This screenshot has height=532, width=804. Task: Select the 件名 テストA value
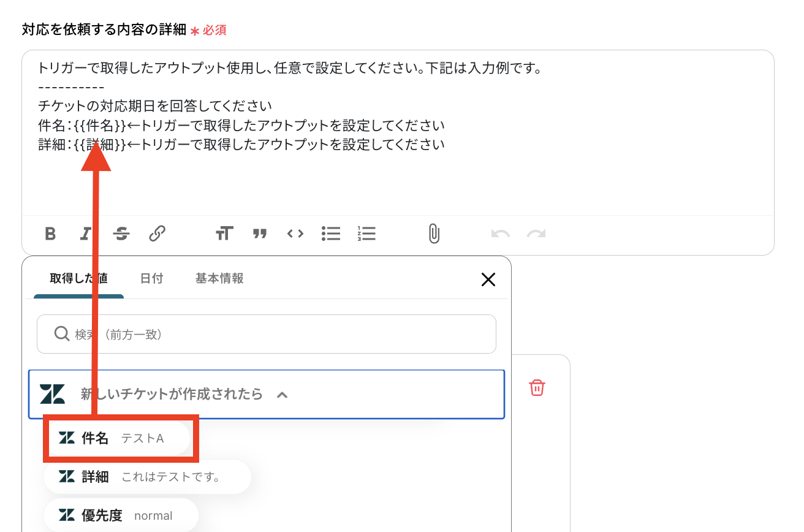click(x=118, y=438)
